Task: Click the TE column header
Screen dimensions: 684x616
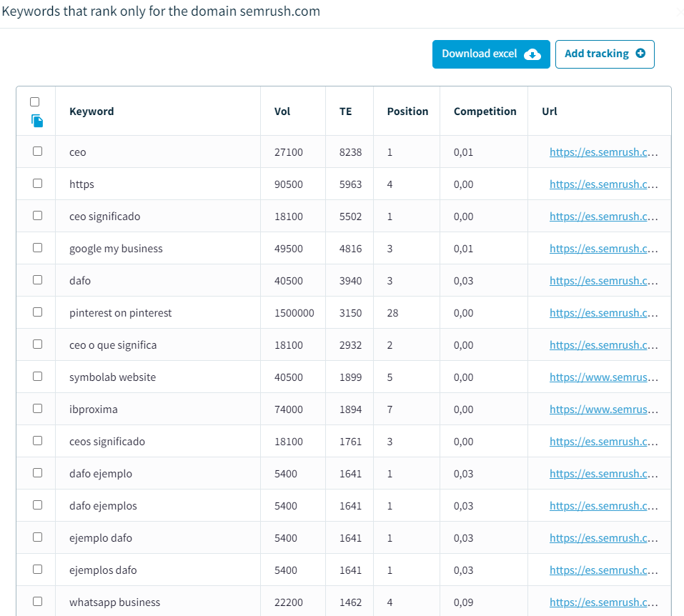Action: tap(345, 111)
